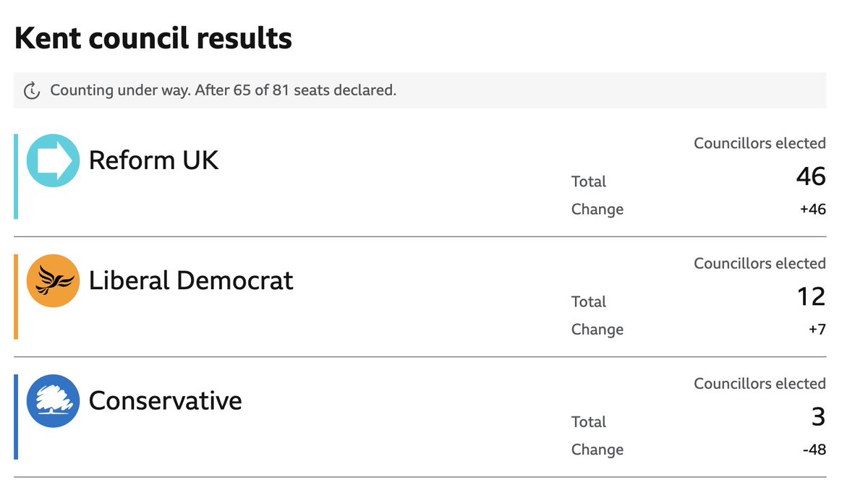Click the counting clock status icon
This screenshot has height=485, width=868.
point(32,91)
